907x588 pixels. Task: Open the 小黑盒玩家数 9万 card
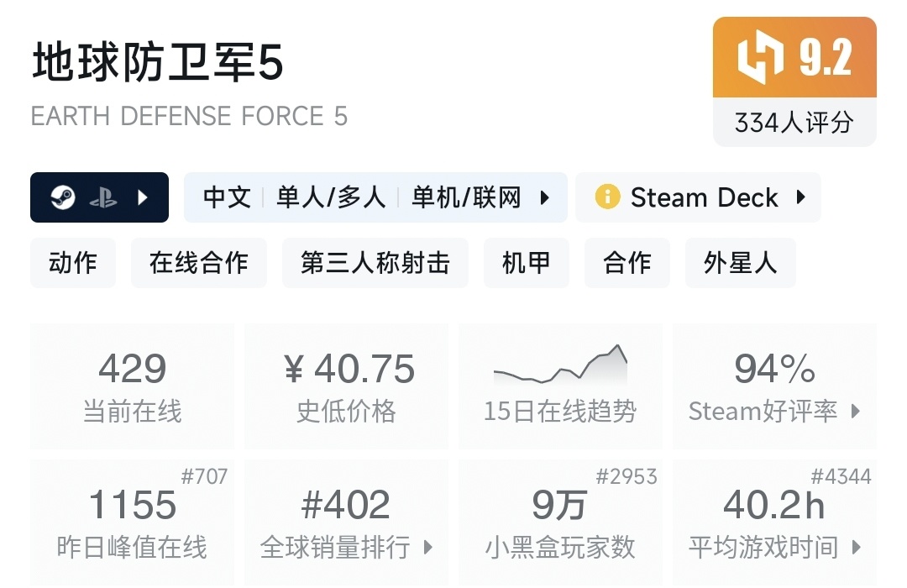pos(560,522)
